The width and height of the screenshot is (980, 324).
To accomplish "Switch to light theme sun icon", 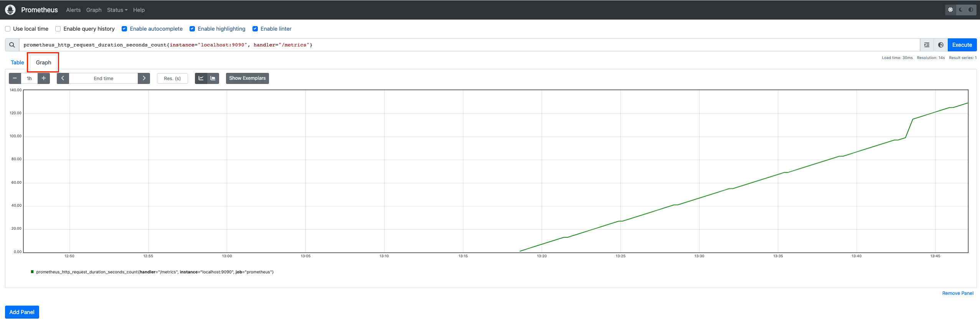I will pos(950,10).
